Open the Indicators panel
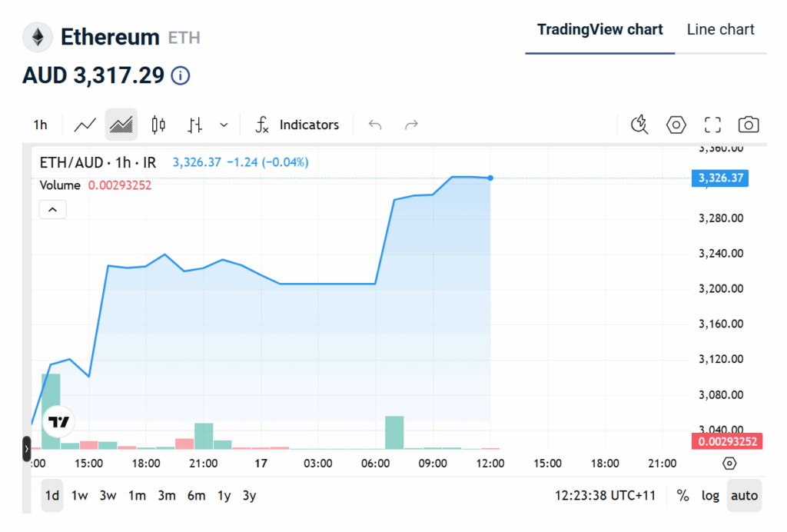This screenshot has width=787, height=532. [x=300, y=124]
